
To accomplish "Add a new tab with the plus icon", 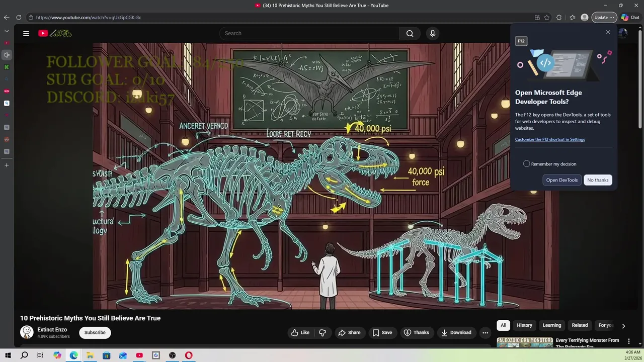I will click(7, 165).
